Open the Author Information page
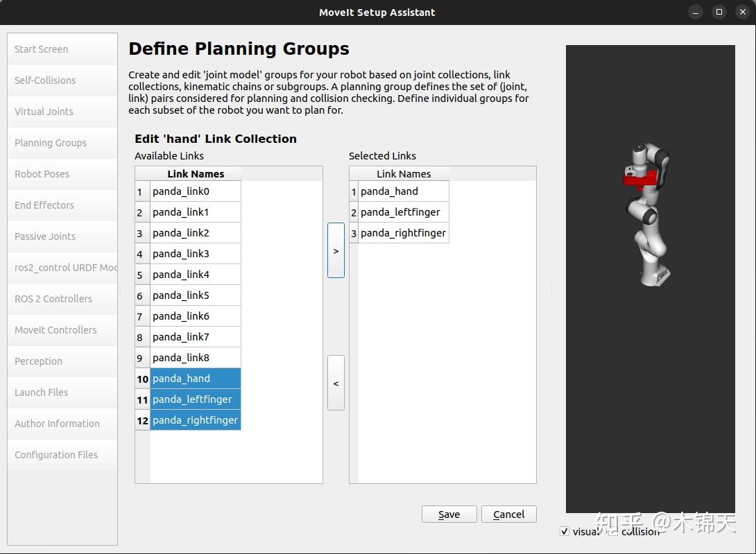The image size is (756, 554). tap(57, 424)
